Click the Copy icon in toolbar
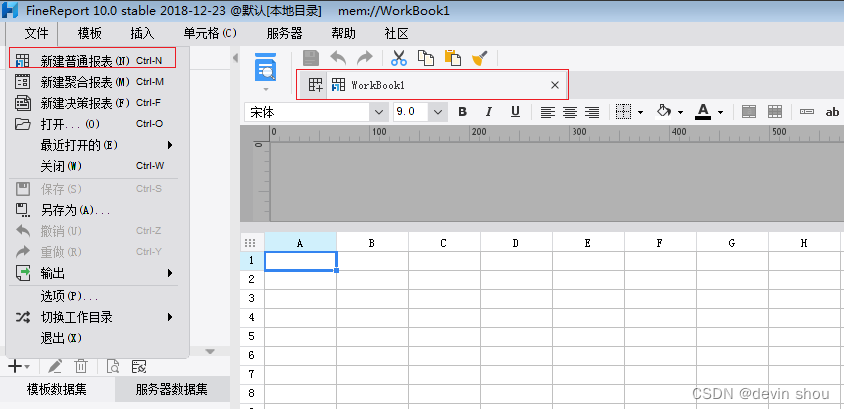This screenshot has width=844, height=409. (426, 58)
